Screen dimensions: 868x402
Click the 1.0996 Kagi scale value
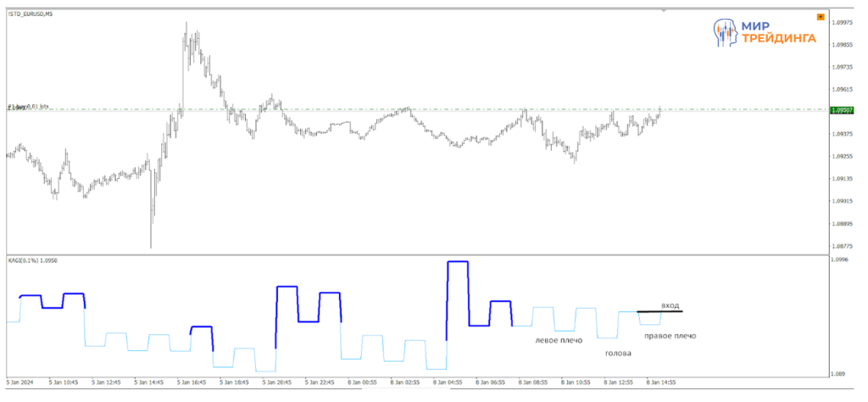(x=840, y=260)
